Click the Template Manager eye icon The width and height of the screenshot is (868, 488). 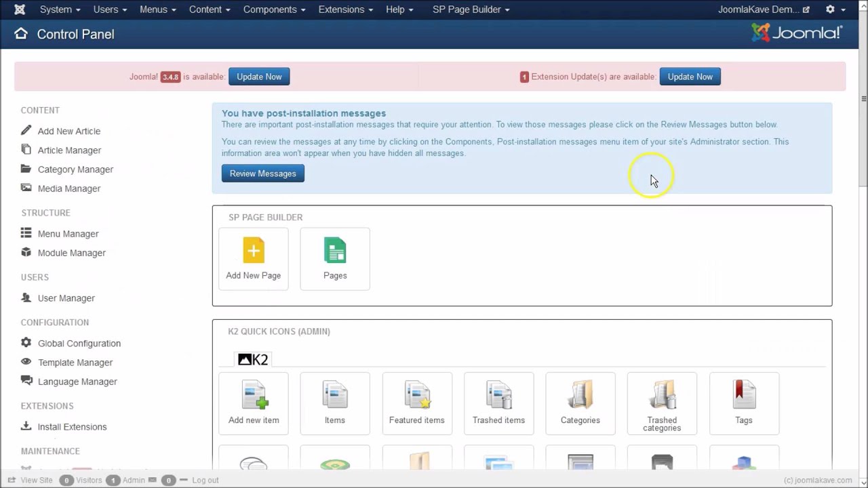point(26,362)
